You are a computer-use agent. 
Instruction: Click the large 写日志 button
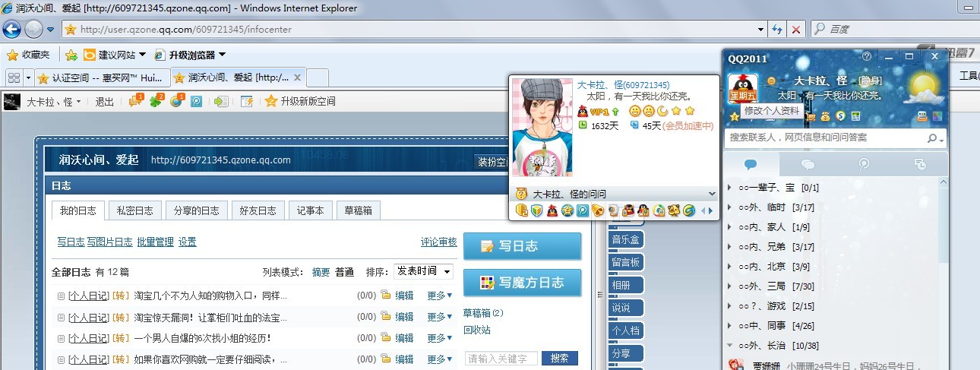[x=522, y=246]
